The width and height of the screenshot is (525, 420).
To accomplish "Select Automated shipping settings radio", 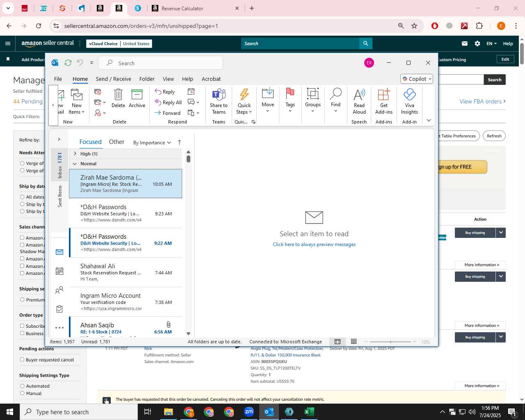I will (22, 386).
